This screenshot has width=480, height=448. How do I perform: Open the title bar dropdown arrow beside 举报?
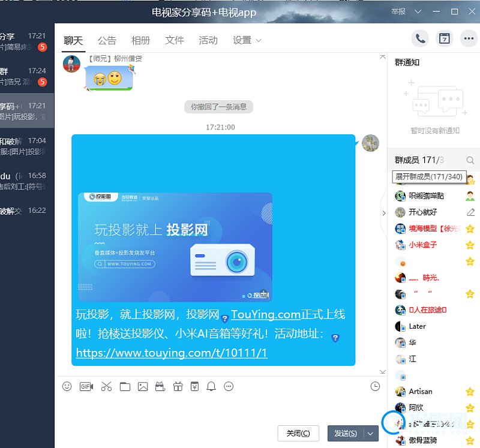click(x=418, y=11)
